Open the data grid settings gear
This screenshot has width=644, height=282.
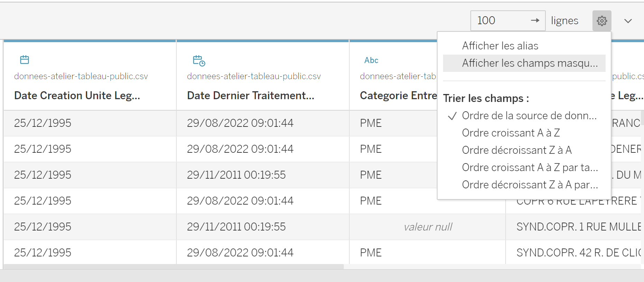(602, 21)
